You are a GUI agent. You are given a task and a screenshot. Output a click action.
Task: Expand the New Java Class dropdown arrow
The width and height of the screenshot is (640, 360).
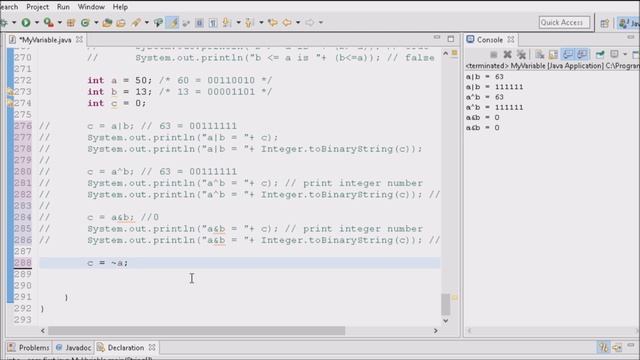tap(96, 23)
